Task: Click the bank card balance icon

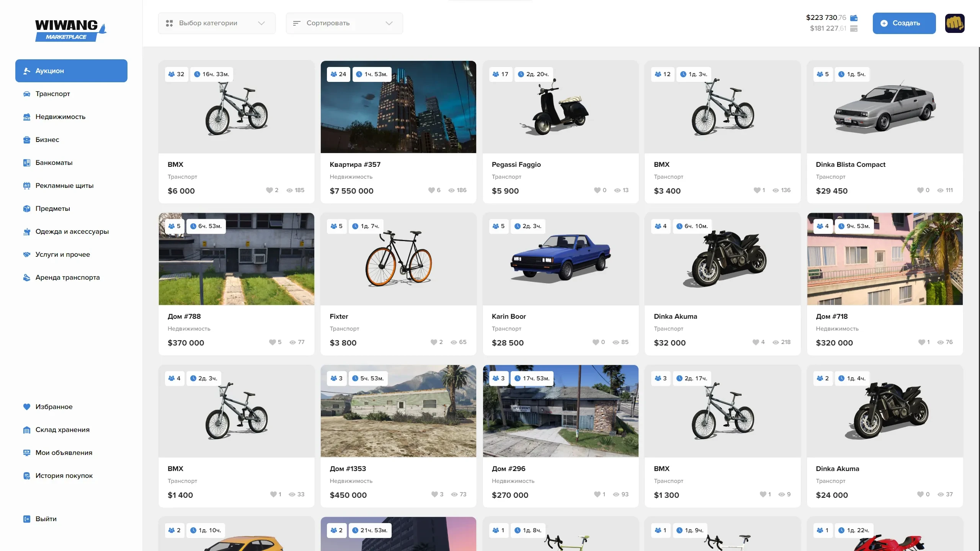Action: coord(854,28)
